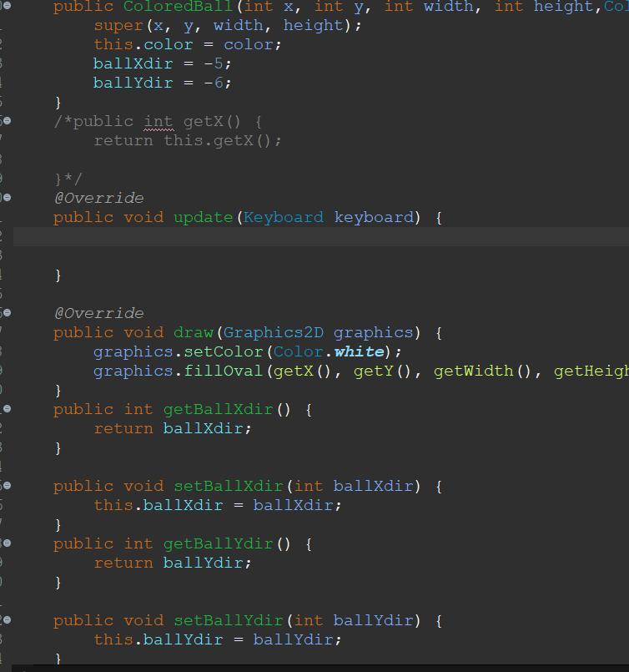Collapse the draw method fold marker
Image resolution: width=629 pixels, height=672 pixels.
click(7, 313)
